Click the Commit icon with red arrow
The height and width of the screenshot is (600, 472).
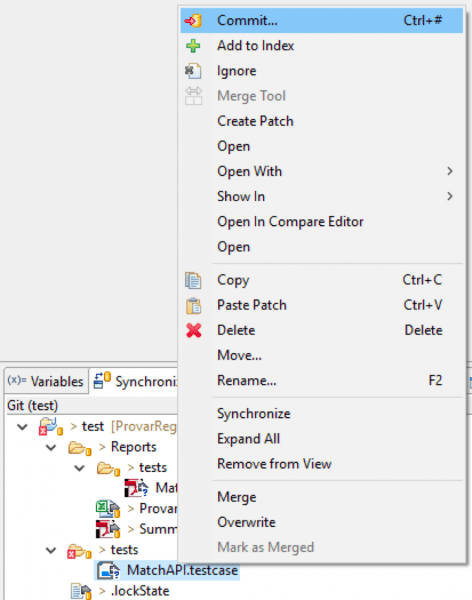[193, 21]
